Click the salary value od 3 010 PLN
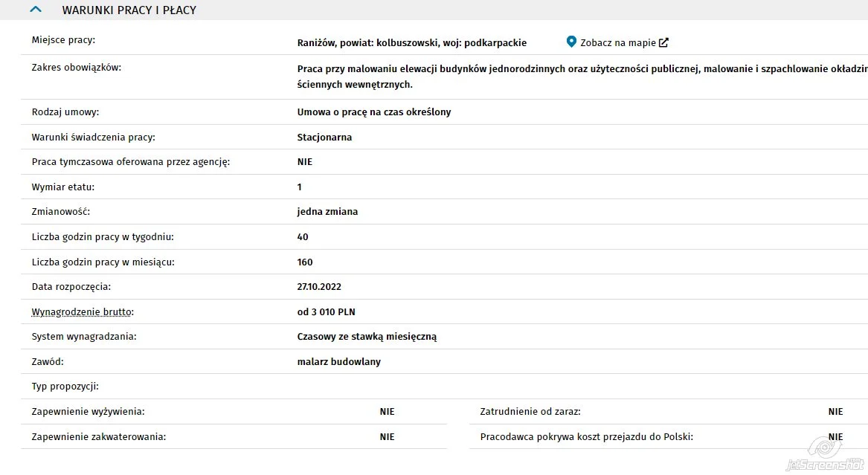The width and height of the screenshot is (868, 475). 326,312
